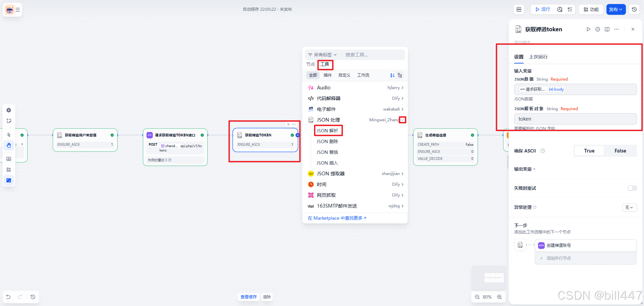Zoom out the canvas
644x306 pixels.
point(477,297)
